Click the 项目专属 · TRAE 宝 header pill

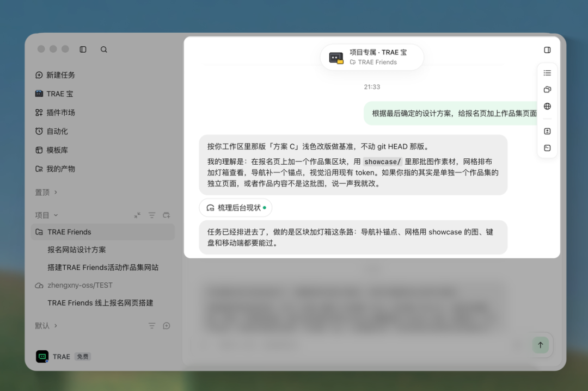[x=372, y=57]
